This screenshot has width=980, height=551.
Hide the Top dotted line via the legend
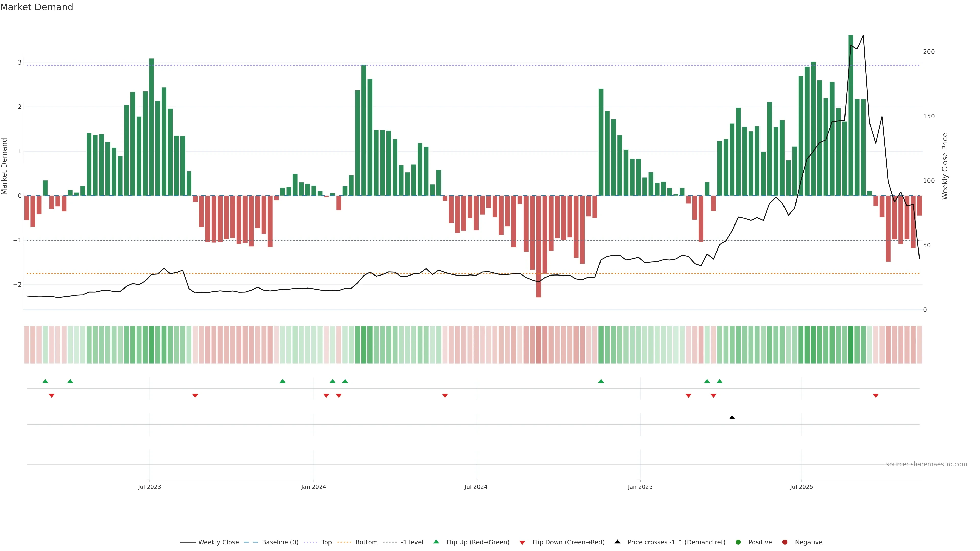pyautogui.click(x=326, y=542)
